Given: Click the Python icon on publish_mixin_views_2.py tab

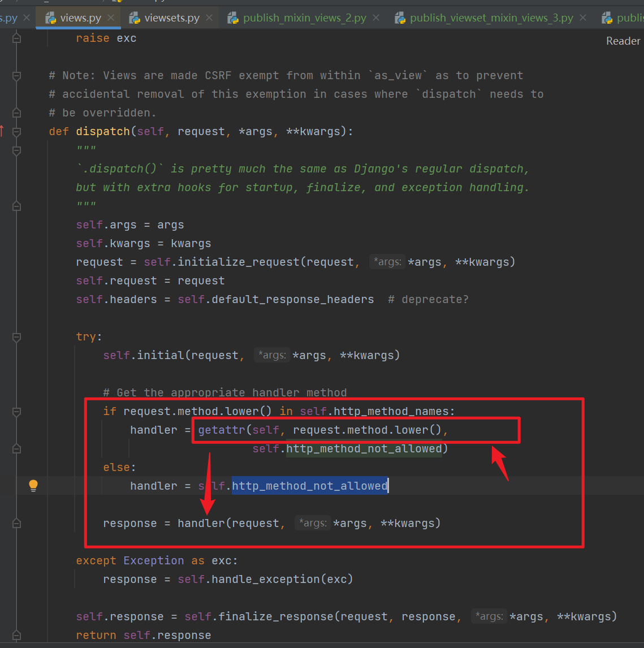Looking at the screenshot, I should pos(233,18).
